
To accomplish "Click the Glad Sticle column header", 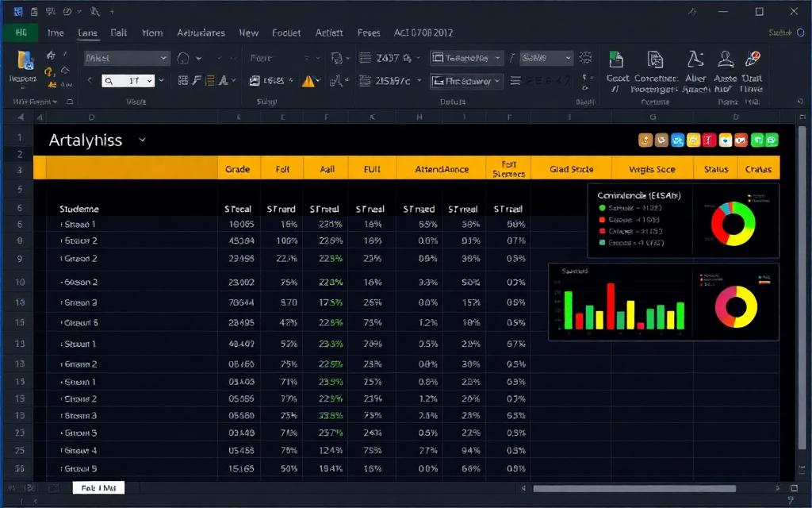I will (x=571, y=169).
